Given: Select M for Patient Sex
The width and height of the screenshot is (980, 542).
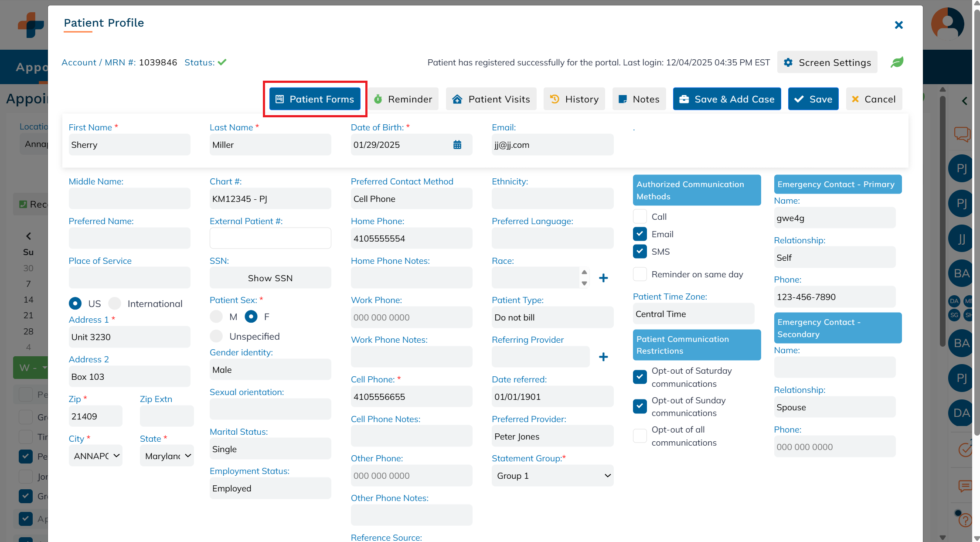Looking at the screenshot, I should coord(216,317).
